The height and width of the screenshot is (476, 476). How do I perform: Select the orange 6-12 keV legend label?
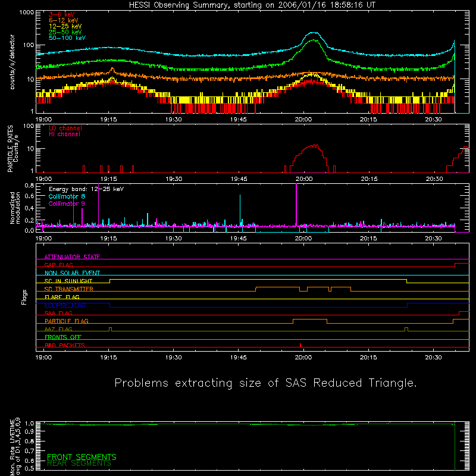point(63,20)
